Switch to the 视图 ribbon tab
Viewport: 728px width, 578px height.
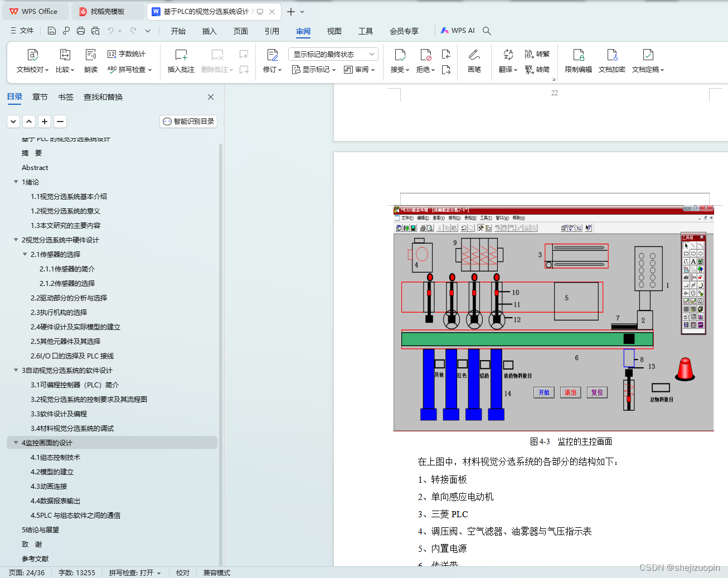[x=334, y=31]
